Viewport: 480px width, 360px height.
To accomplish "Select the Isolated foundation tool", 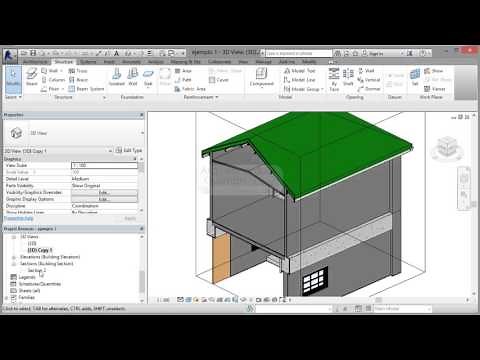I will pos(117,77).
